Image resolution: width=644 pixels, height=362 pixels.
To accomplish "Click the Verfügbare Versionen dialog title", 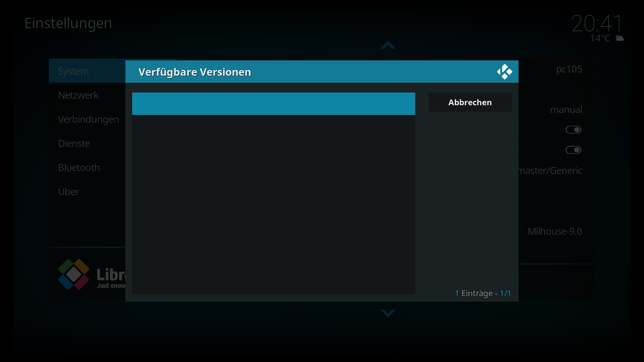I will coord(195,72).
